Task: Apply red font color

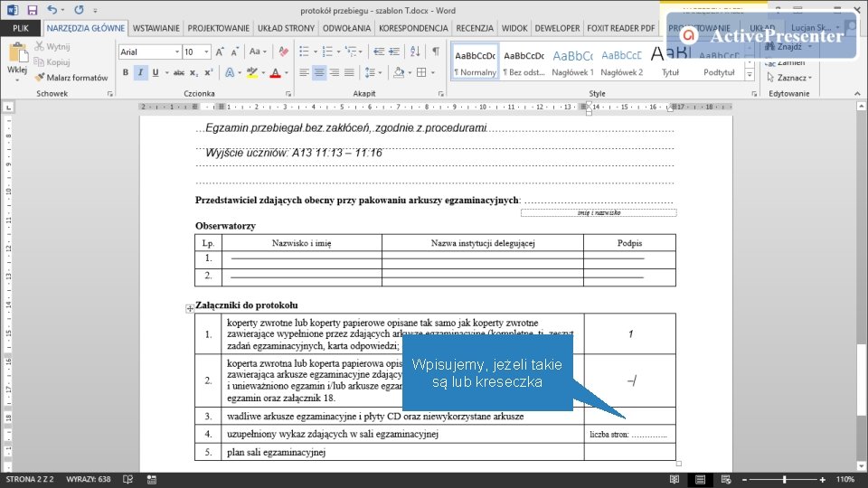Action: click(275, 72)
